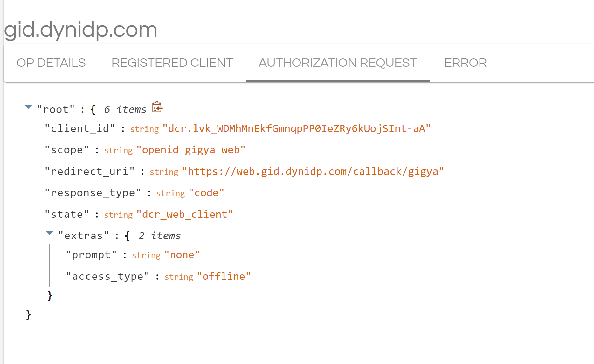The height and width of the screenshot is (364, 594).
Task: Switch to the OP DETAILS tab
Action: pos(51,63)
